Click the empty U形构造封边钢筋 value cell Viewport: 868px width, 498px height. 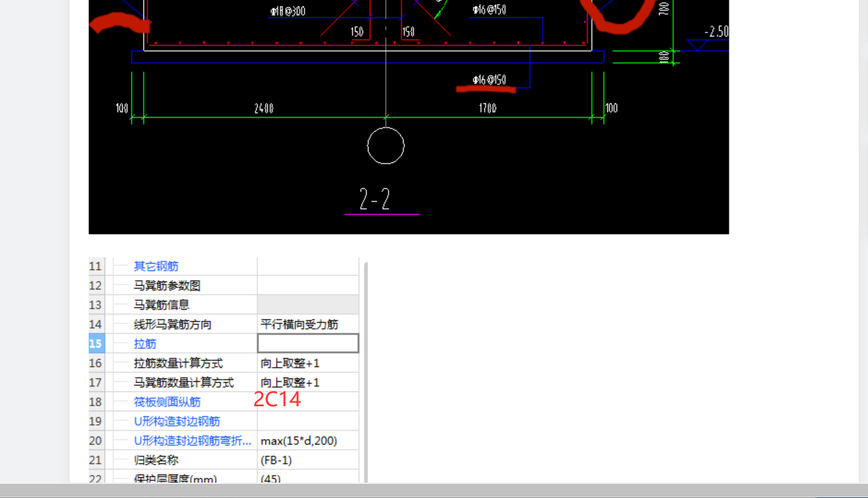[308, 421]
